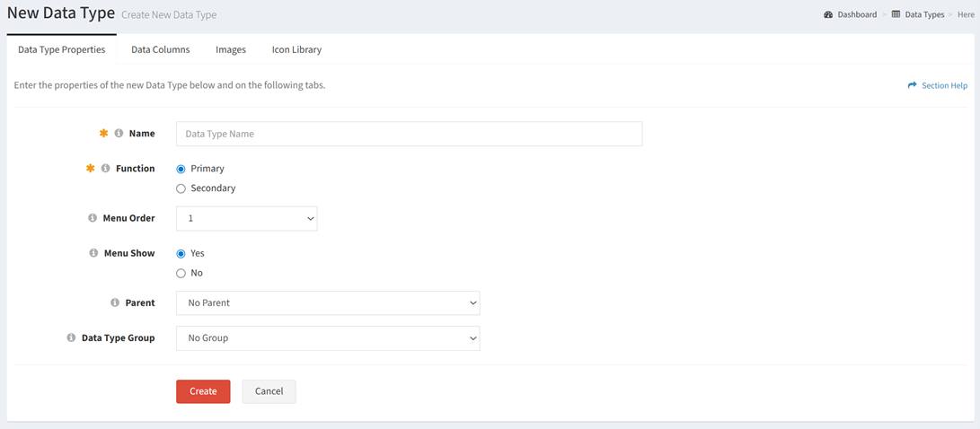Click the info icon beside Menu Show
The height and width of the screenshot is (429, 980).
coord(93,253)
